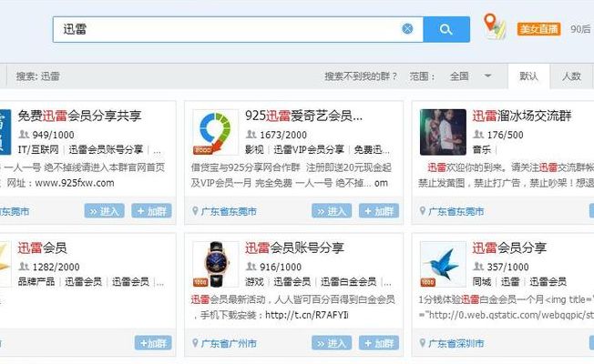The image size is (594, 364).
Task: Open the 美女直播 orange tag
Action: [x=538, y=29]
